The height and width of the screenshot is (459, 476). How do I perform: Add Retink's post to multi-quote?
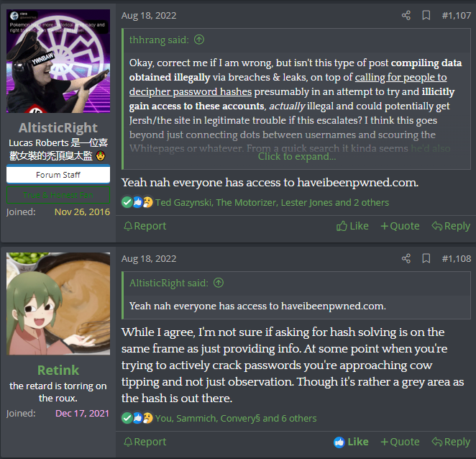[400, 442]
